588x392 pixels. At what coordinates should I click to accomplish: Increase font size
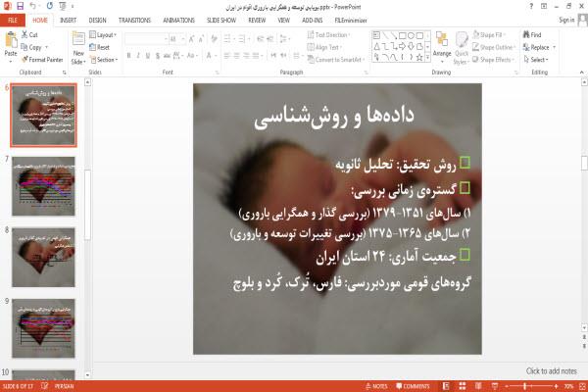click(x=191, y=39)
